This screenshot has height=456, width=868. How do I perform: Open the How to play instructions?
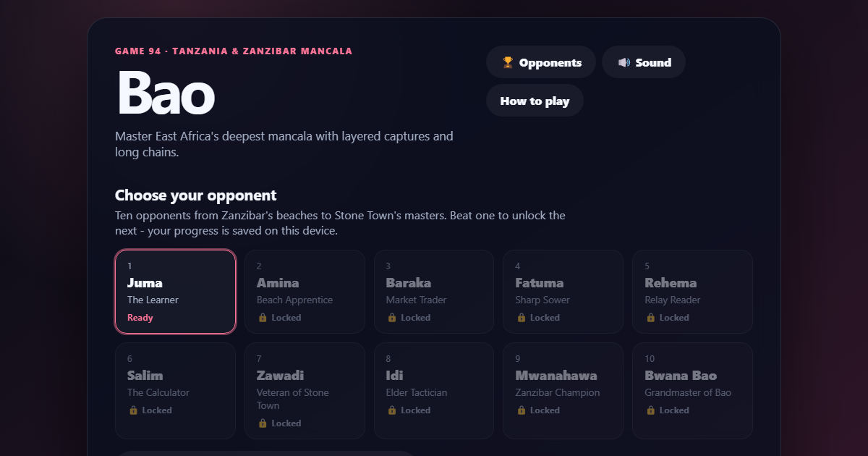(535, 101)
